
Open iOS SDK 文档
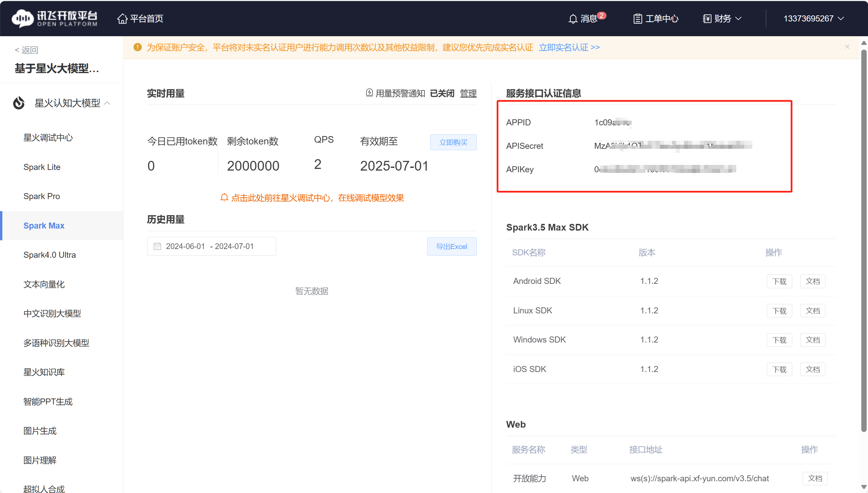coord(812,369)
